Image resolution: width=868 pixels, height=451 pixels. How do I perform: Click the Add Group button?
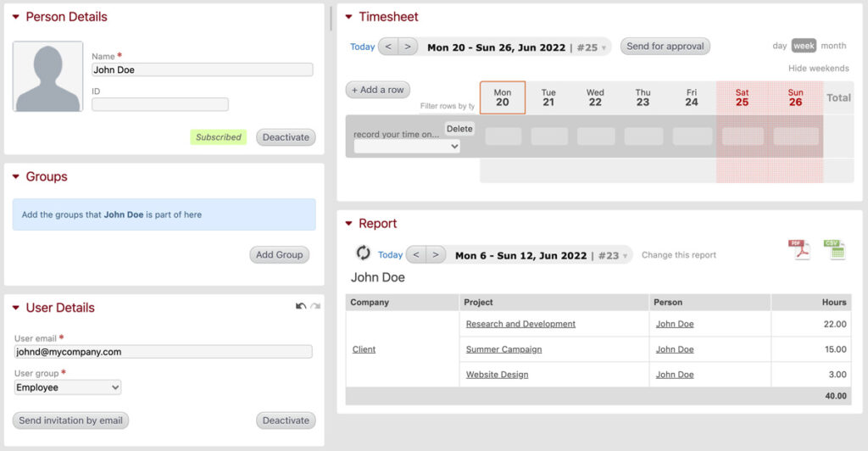(x=279, y=254)
